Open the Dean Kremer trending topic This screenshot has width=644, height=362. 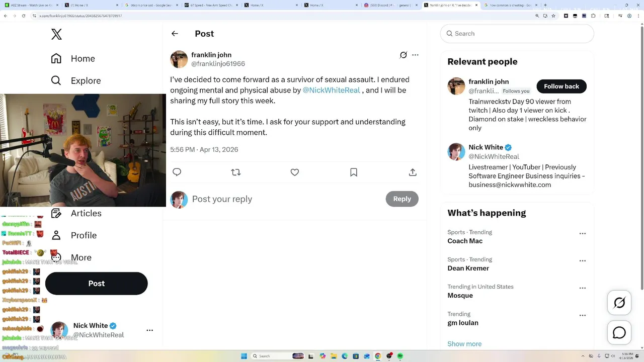coord(468,268)
